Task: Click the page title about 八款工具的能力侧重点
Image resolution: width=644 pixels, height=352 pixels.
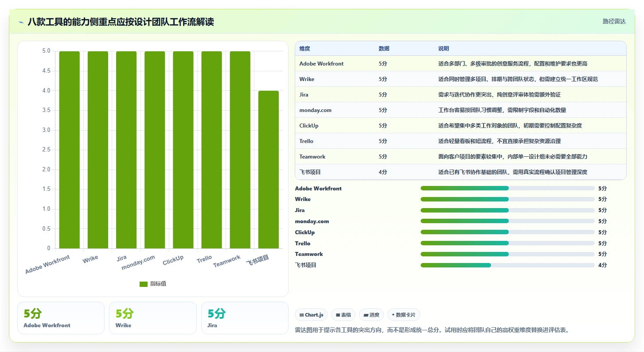Action: tap(121, 22)
